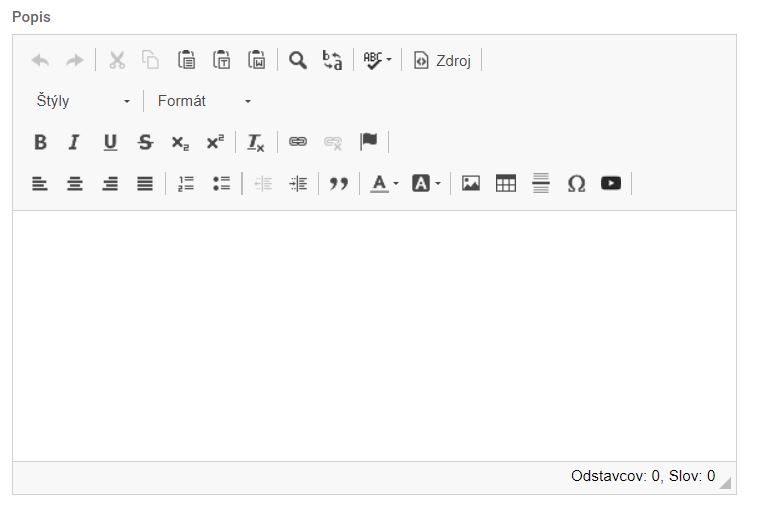Insert a special character (Omega)
758x512 pixels.
pos(576,183)
